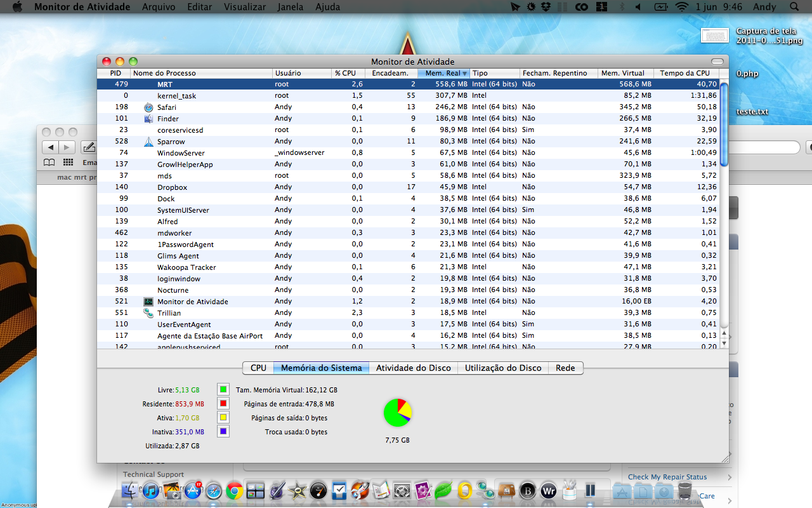Image resolution: width=812 pixels, height=508 pixels.
Task: Open the Visualizar menu
Action: click(245, 7)
